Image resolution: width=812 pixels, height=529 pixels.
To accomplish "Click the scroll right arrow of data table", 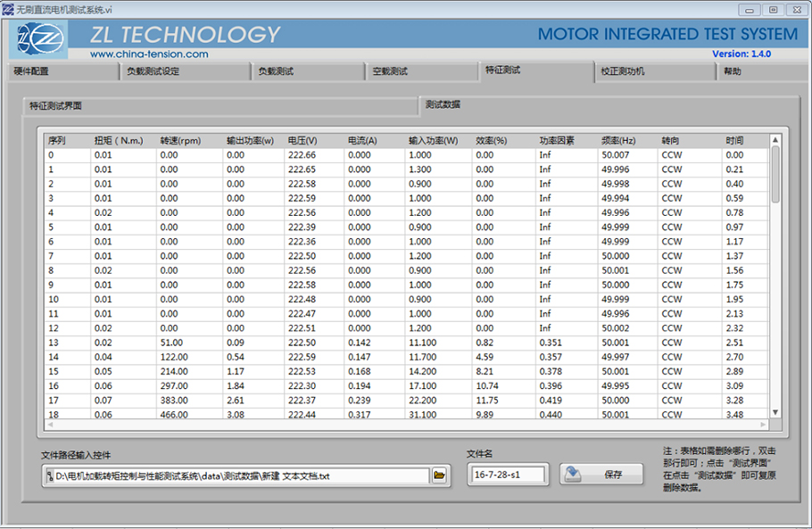I will pos(764,425).
